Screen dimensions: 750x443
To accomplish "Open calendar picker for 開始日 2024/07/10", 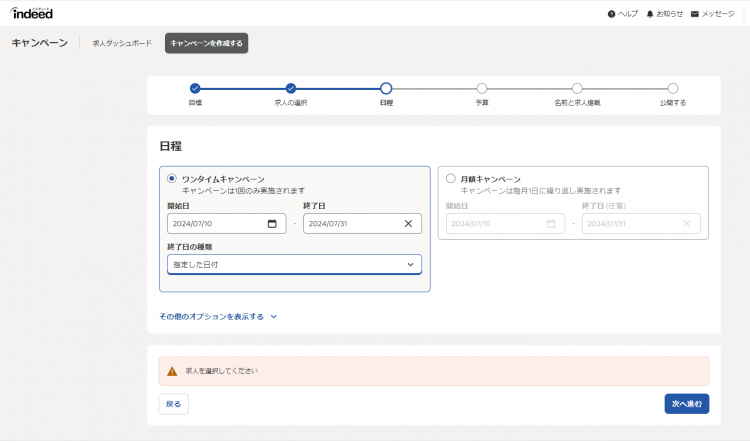I will click(x=272, y=224).
